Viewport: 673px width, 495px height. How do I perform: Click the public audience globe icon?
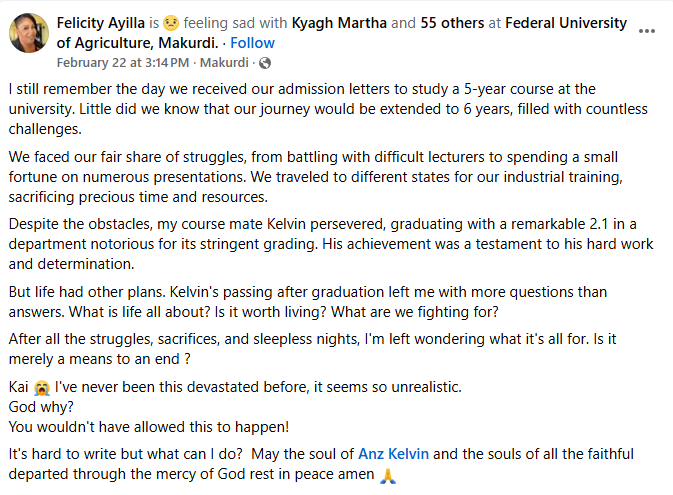point(265,62)
